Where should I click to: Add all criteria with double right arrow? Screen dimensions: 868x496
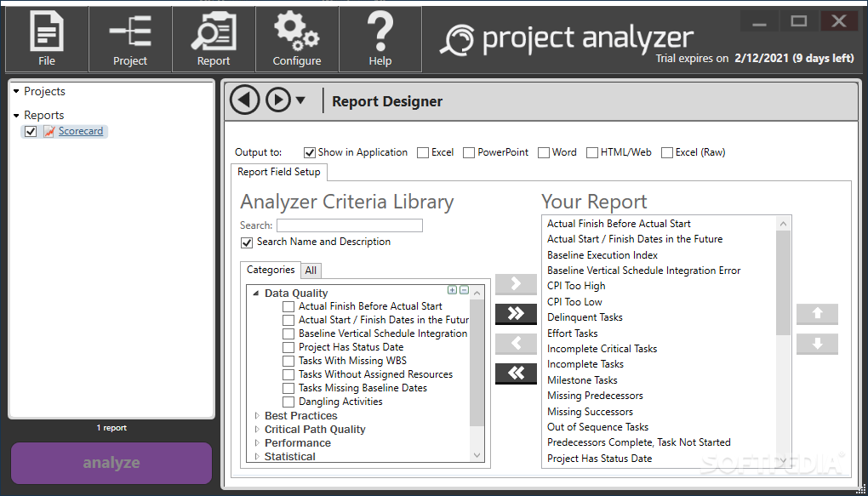516,314
